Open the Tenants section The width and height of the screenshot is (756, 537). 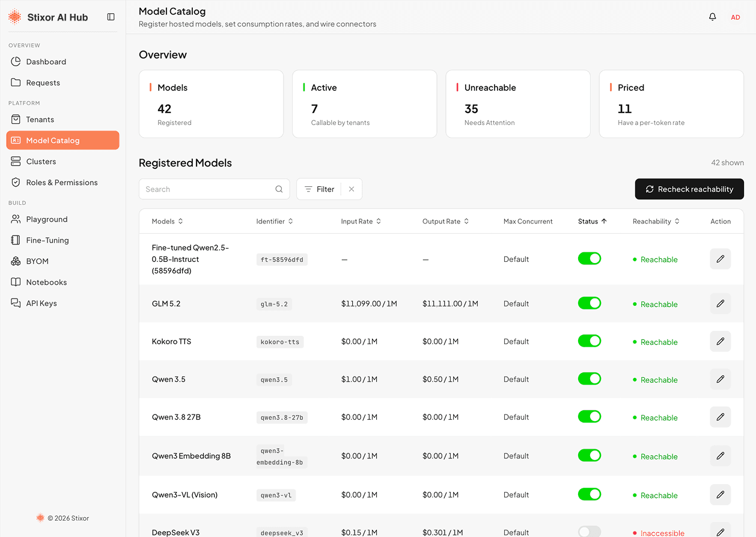62,120
